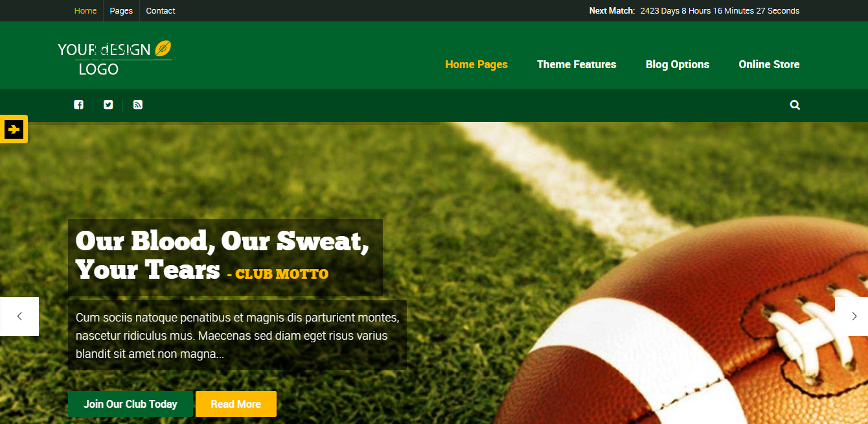Image resolution: width=868 pixels, height=424 pixels.
Task: Click the slide description paragraph text
Action: coord(237,336)
